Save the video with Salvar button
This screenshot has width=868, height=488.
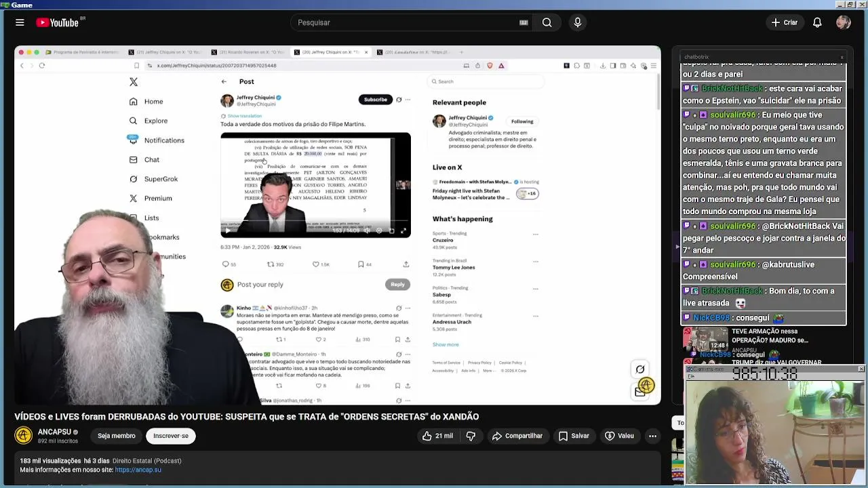[x=574, y=436]
